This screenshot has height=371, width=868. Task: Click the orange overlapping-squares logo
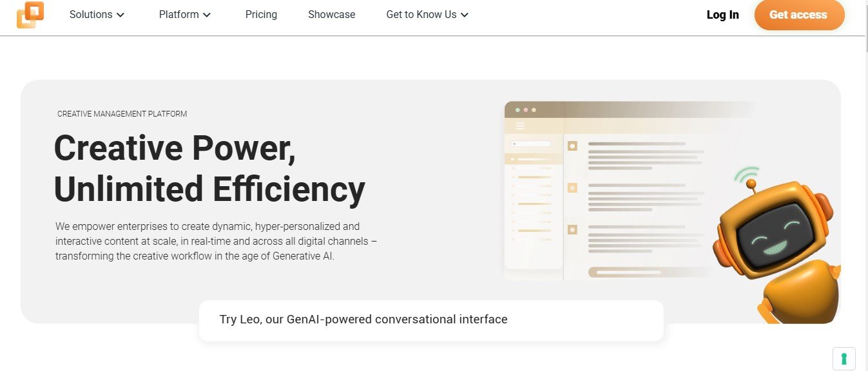[x=30, y=15]
